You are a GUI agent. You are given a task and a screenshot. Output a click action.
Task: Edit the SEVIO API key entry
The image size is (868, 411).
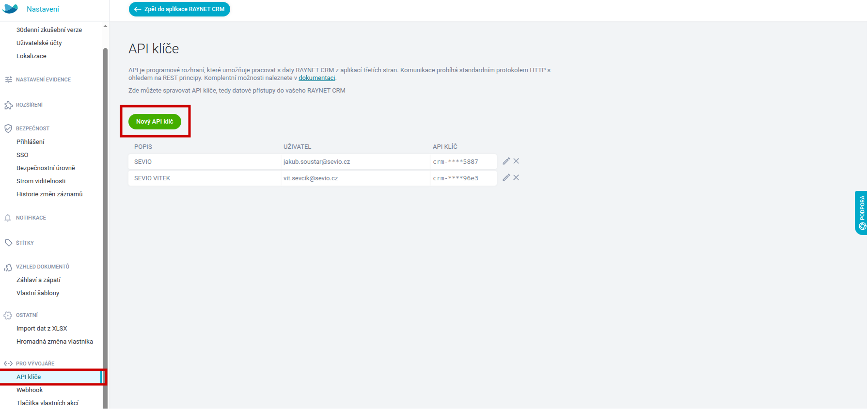click(506, 161)
